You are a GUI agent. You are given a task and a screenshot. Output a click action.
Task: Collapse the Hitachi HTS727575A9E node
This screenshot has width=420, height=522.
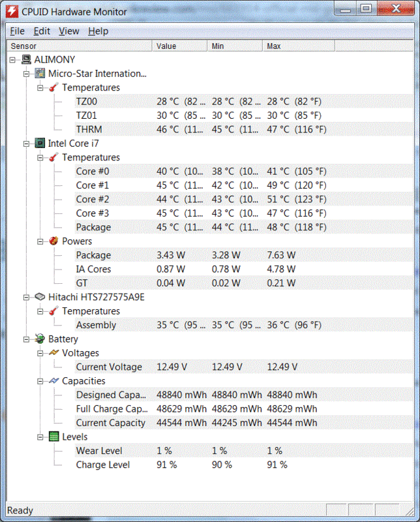click(x=26, y=298)
